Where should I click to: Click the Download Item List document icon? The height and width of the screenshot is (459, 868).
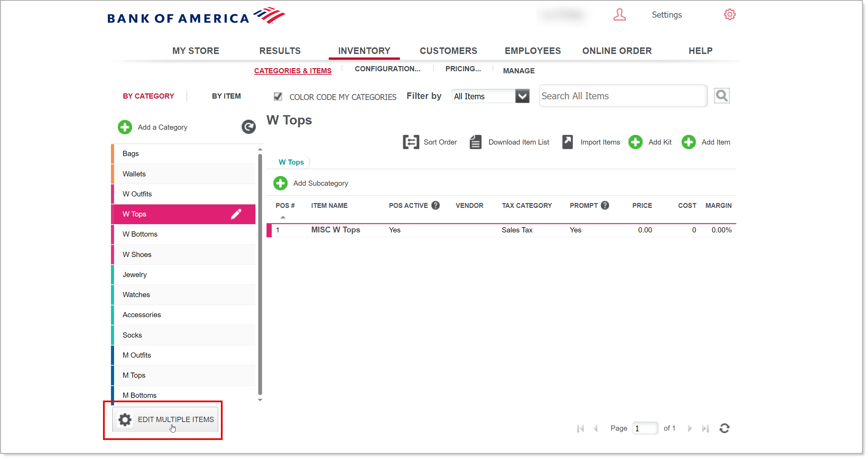point(475,142)
